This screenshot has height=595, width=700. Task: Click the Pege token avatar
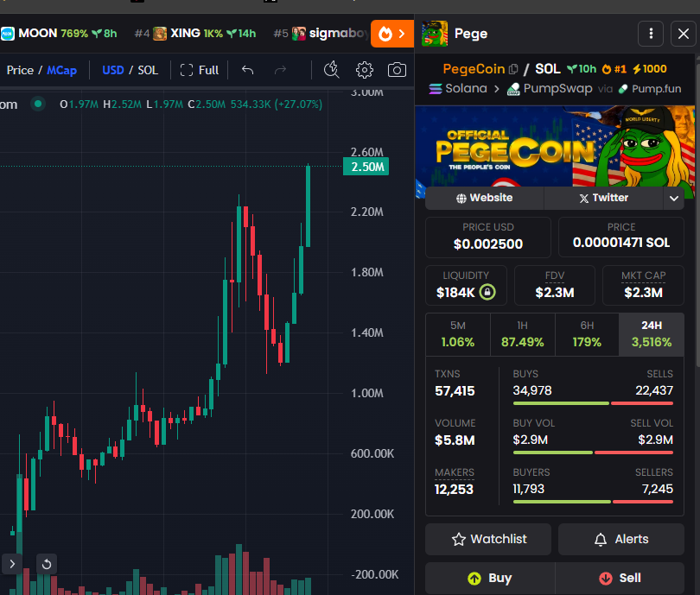click(x=435, y=34)
